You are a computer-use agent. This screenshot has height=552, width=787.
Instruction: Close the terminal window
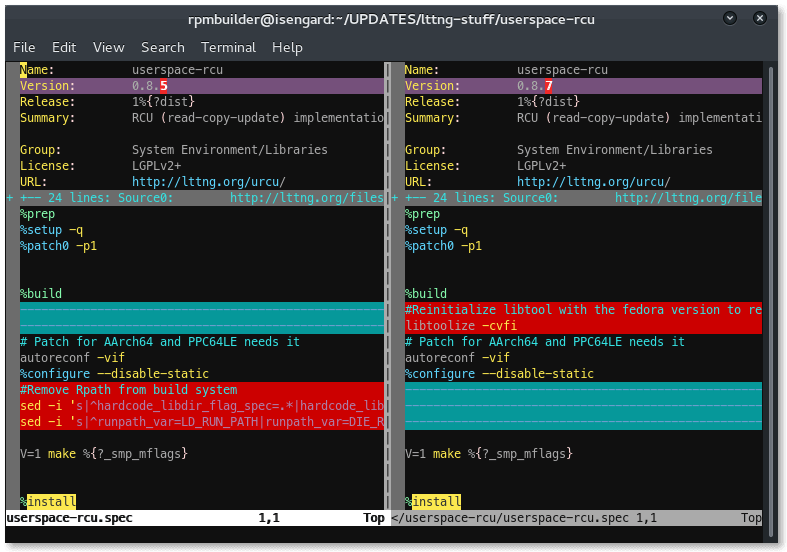click(x=760, y=19)
